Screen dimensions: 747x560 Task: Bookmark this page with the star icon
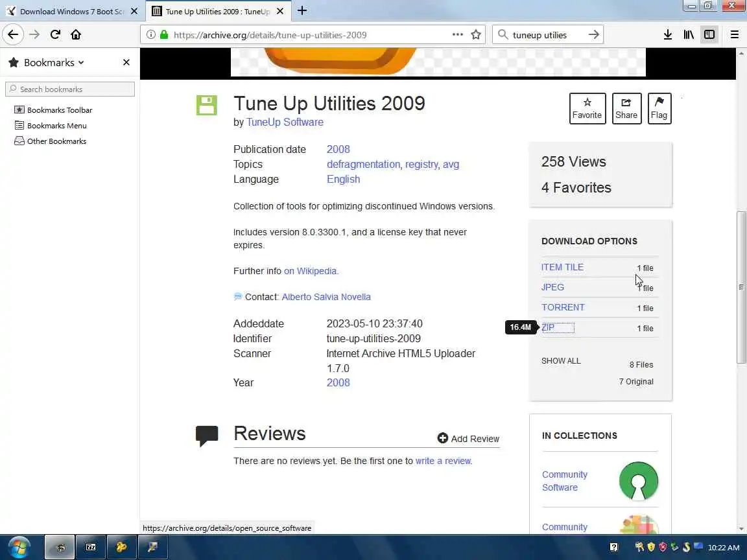pyautogui.click(x=475, y=34)
